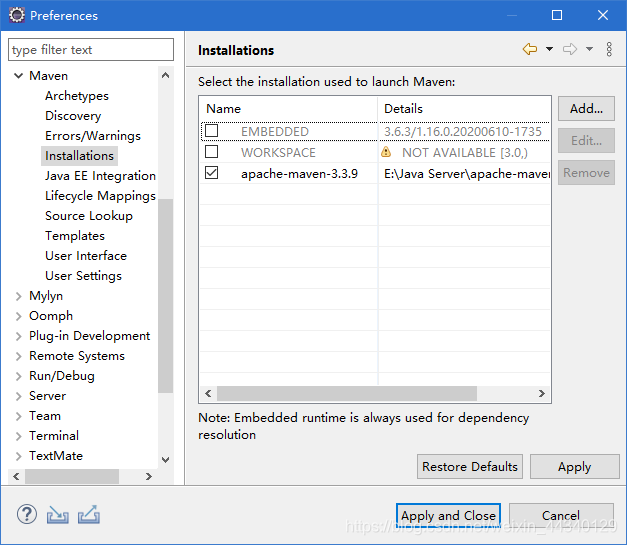627x545 pixels.
Task: Open Lifecycle Mappings preferences
Action: pyautogui.click(x=100, y=196)
